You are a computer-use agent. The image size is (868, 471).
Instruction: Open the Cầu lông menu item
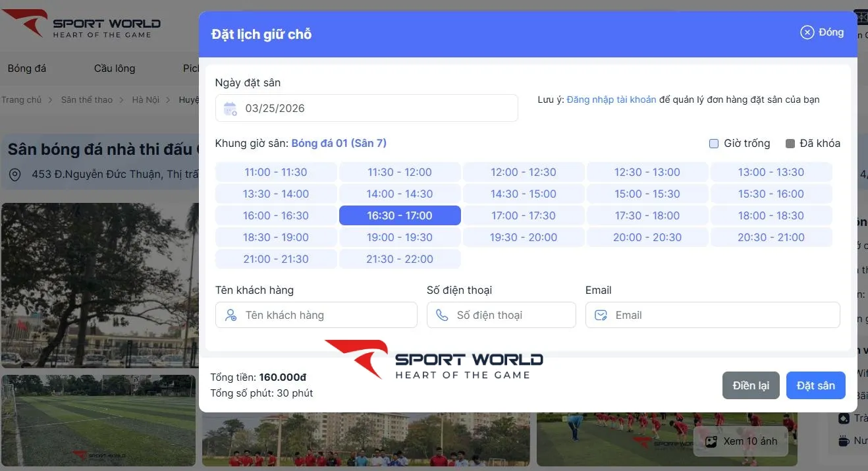115,69
